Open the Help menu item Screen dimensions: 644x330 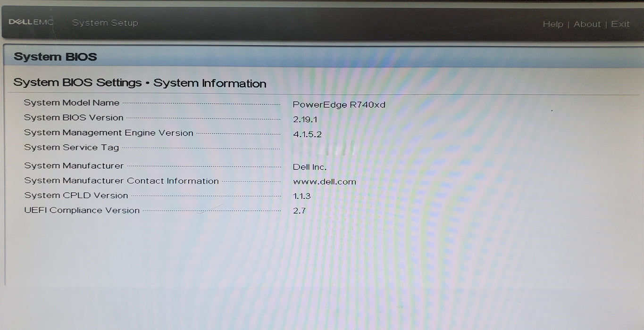click(553, 24)
